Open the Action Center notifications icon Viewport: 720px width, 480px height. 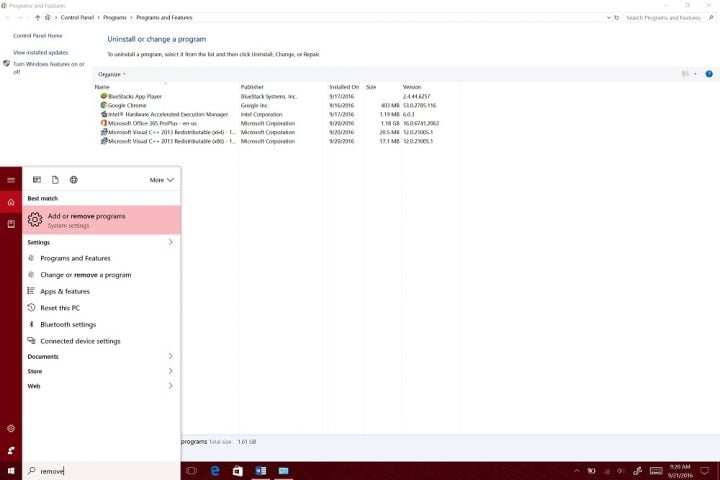[704, 471]
